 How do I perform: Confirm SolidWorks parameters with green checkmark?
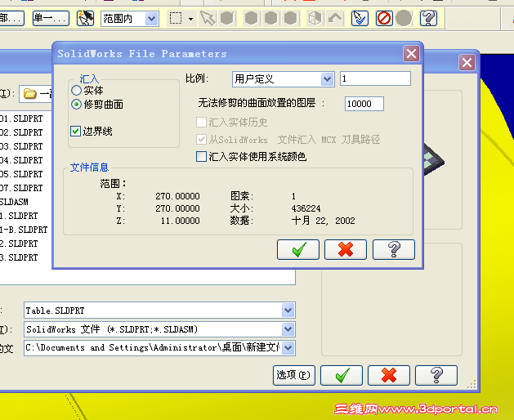pyautogui.click(x=298, y=249)
